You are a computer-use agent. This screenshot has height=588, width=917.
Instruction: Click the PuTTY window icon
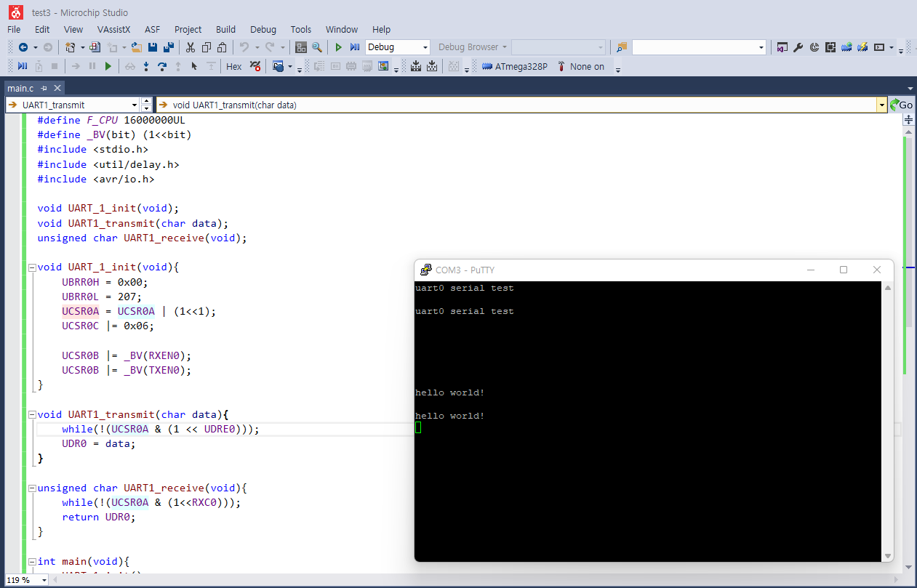pyautogui.click(x=426, y=270)
